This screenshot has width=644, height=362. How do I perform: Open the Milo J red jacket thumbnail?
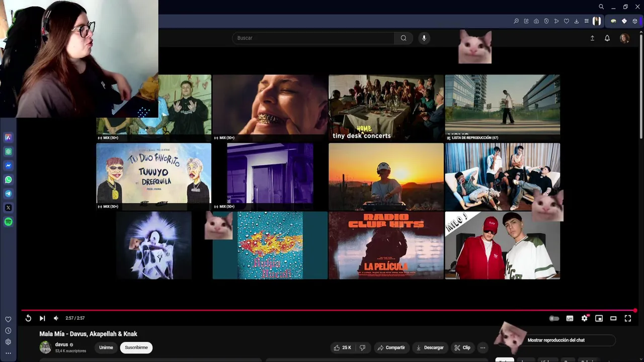click(x=503, y=245)
